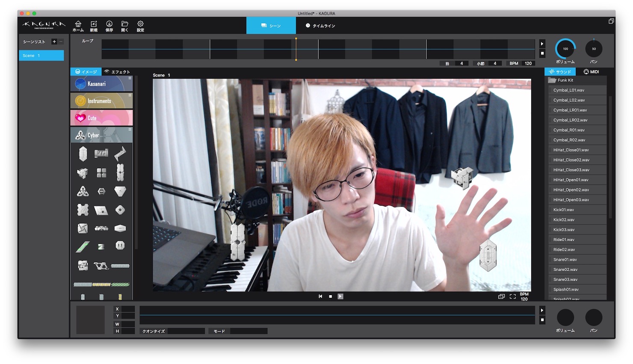
Task: Click the orange loop playhead marker
Action: (296, 49)
